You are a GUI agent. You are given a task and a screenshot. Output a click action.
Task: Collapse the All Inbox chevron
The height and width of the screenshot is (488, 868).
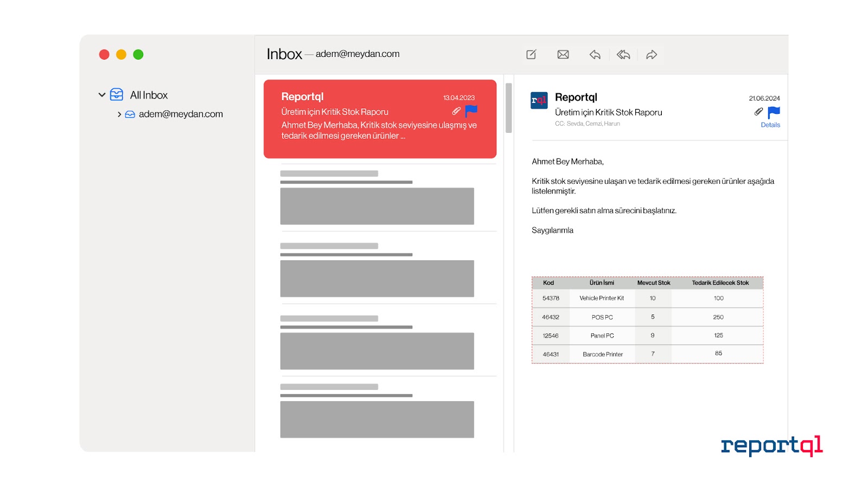pos(102,95)
